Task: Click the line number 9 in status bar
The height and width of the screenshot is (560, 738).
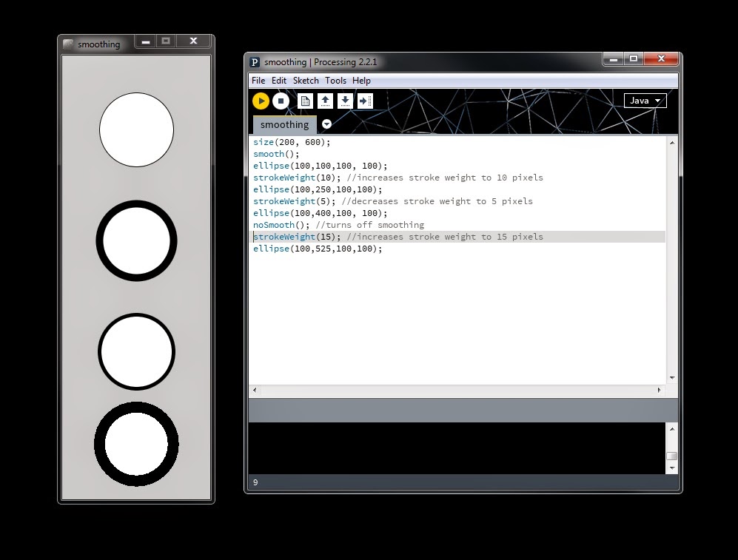Action: point(255,482)
